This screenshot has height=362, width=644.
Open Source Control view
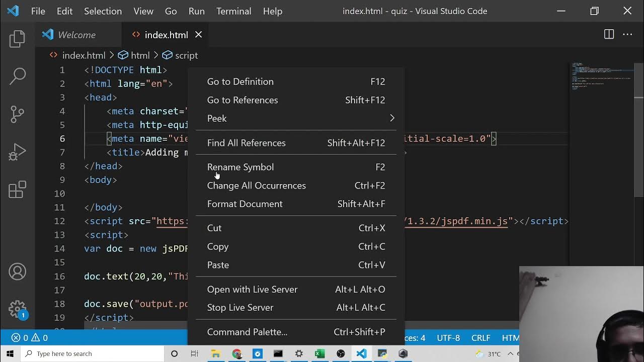pyautogui.click(x=17, y=114)
